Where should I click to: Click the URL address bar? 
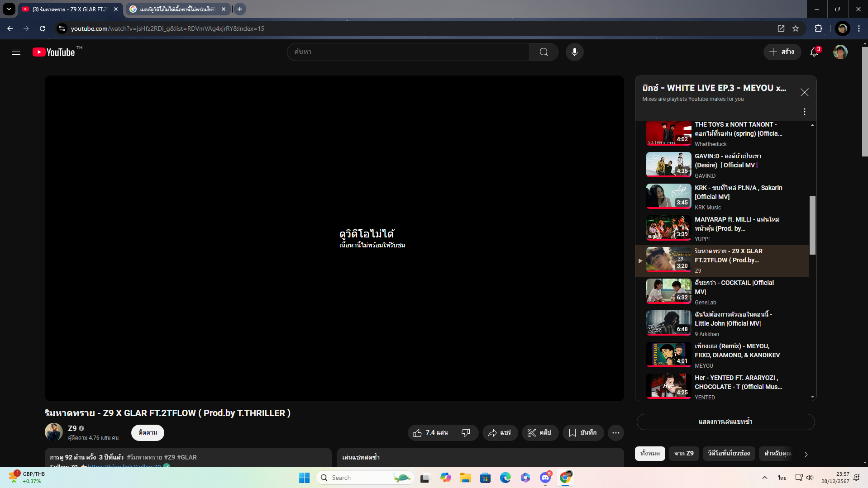click(416, 28)
